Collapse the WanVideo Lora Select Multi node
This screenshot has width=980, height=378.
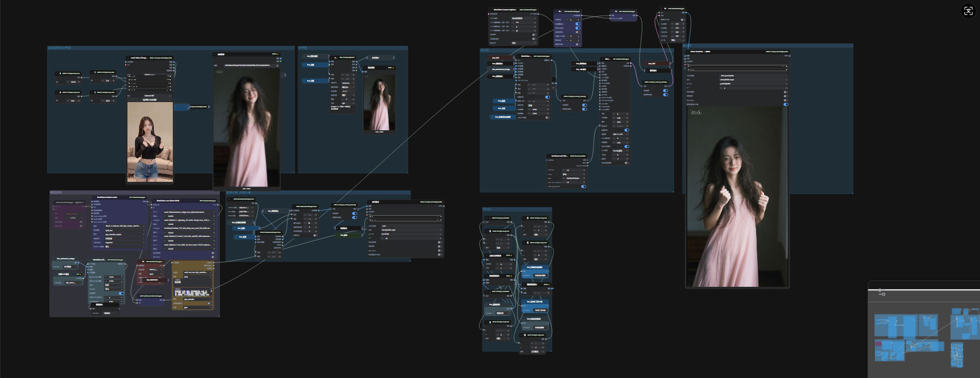(x=154, y=201)
